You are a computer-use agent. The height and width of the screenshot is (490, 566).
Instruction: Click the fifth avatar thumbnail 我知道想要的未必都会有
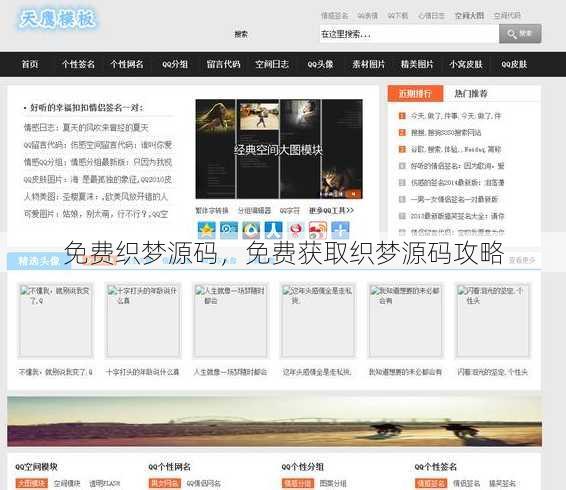pyautogui.click(x=405, y=320)
